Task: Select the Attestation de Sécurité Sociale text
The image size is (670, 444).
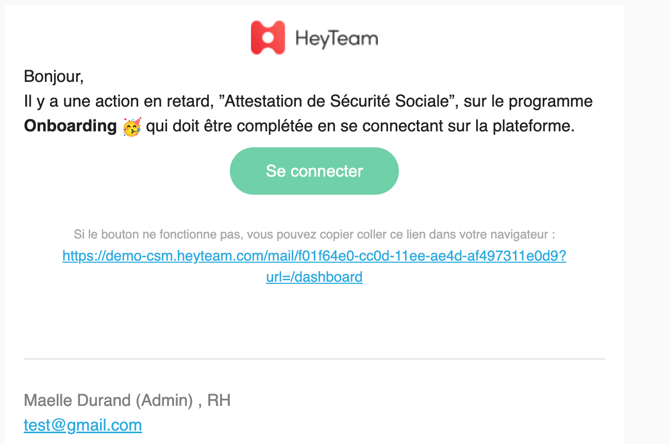Action: pos(340,101)
